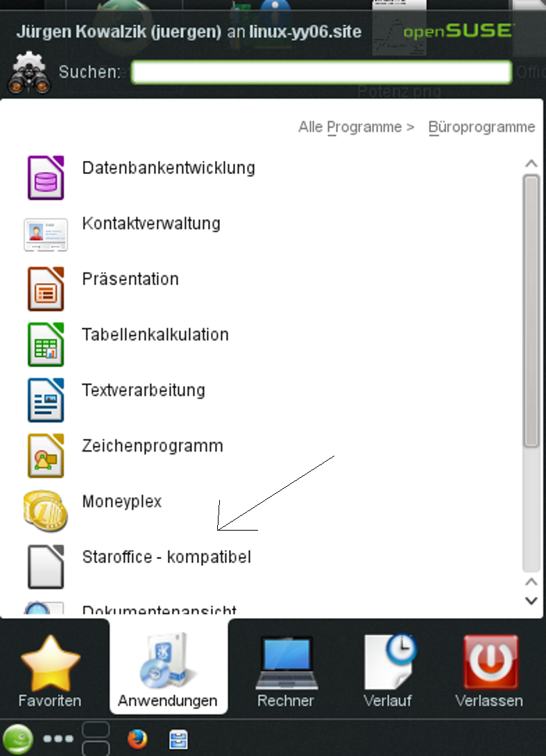Launch the Zeichenprogramm drawing icon
Screen dimensions: 546x756
[x=46, y=455]
